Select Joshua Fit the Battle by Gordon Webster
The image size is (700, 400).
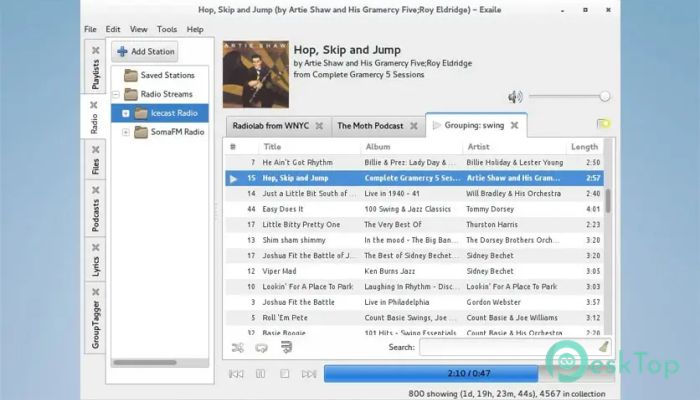[x=414, y=302]
